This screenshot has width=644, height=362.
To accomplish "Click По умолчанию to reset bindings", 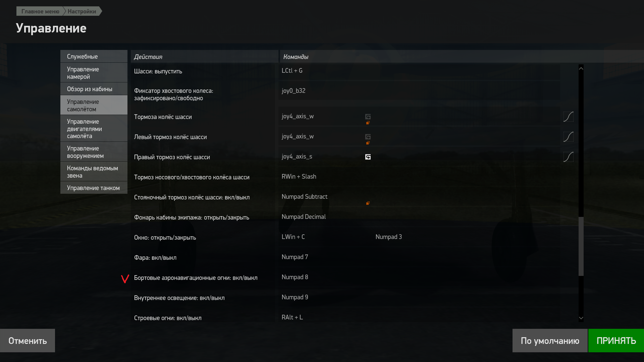I will [550, 341].
